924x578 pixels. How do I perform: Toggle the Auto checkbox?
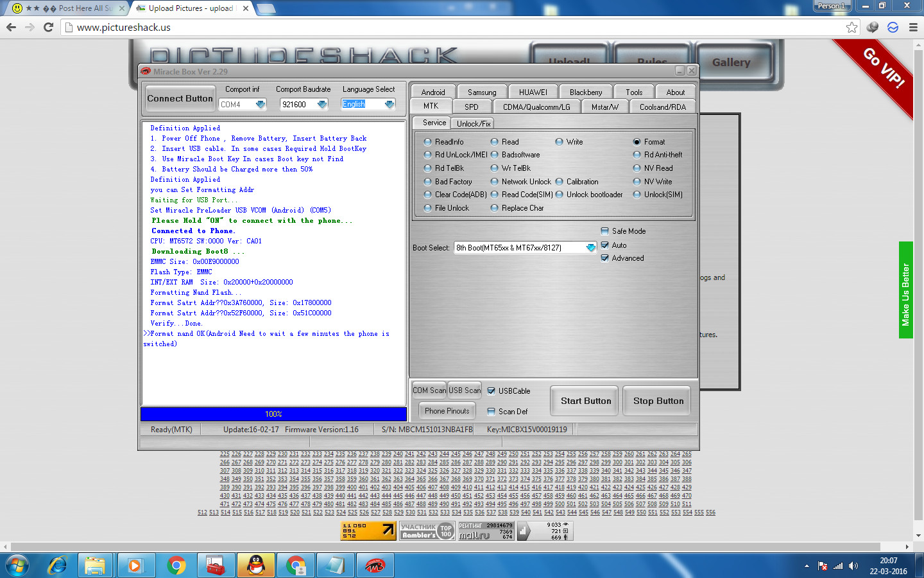point(613,245)
